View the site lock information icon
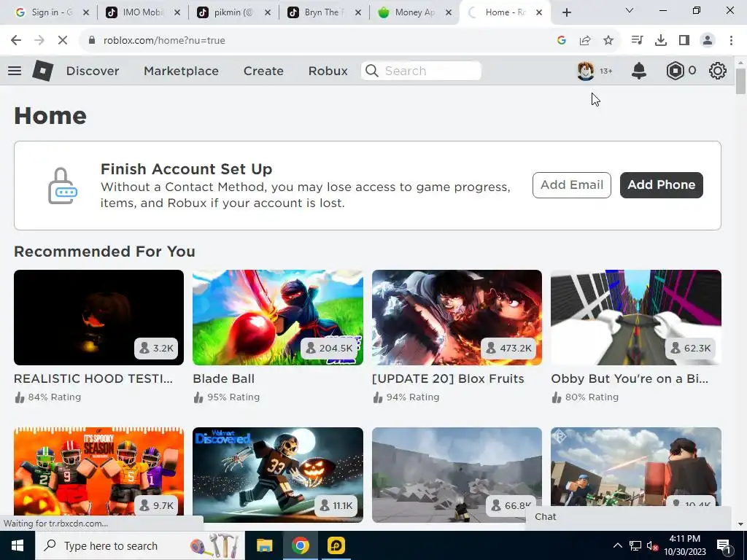The width and height of the screenshot is (747, 560). (92, 41)
